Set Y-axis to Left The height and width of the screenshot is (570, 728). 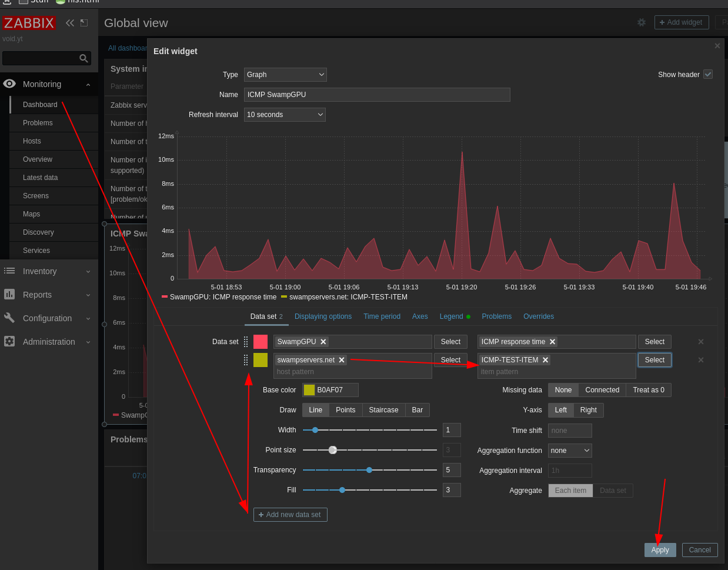tap(561, 410)
